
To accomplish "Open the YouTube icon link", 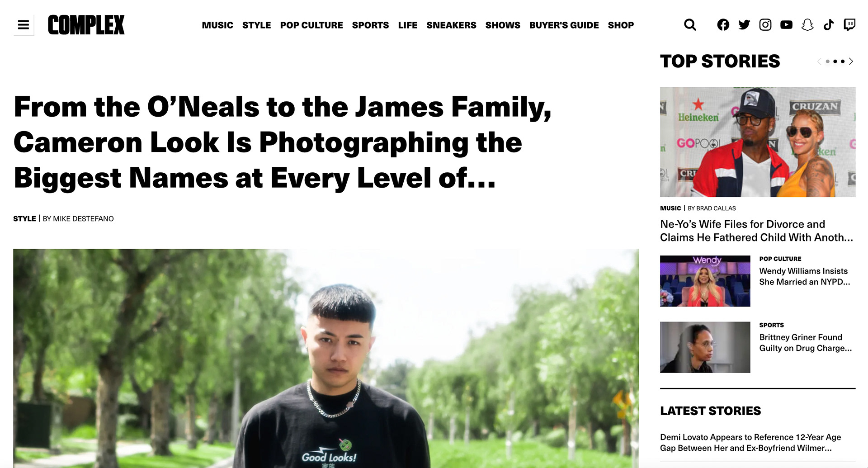I will [x=786, y=25].
